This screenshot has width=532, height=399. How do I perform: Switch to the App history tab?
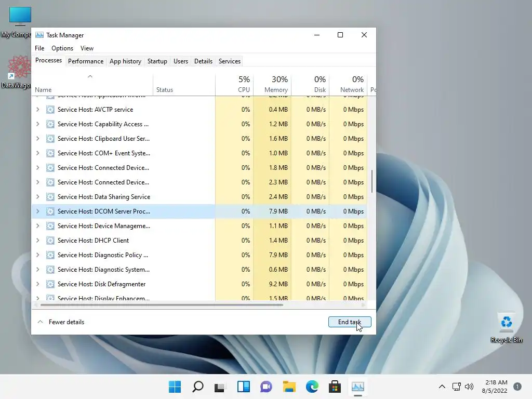[125, 61]
